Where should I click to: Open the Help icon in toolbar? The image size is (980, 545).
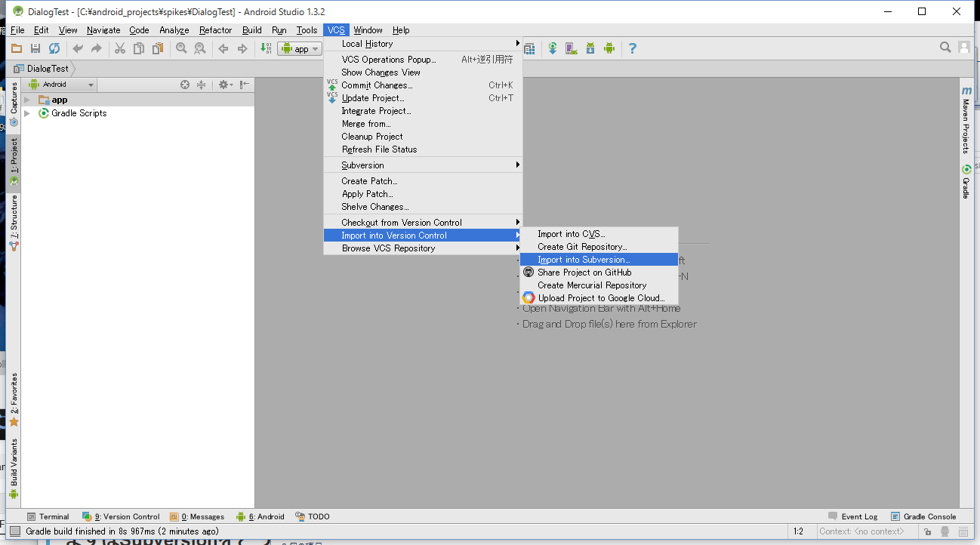[x=632, y=48]
